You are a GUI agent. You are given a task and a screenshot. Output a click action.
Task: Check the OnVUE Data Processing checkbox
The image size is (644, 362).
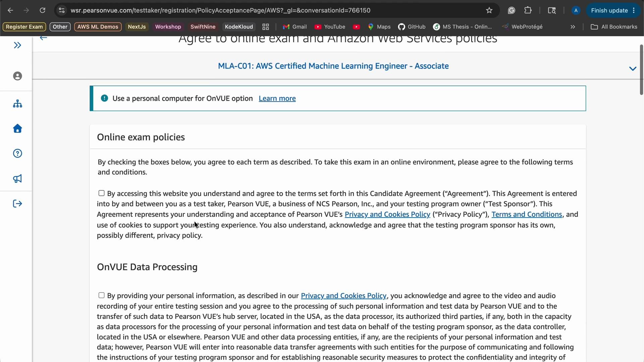point(101,295)
